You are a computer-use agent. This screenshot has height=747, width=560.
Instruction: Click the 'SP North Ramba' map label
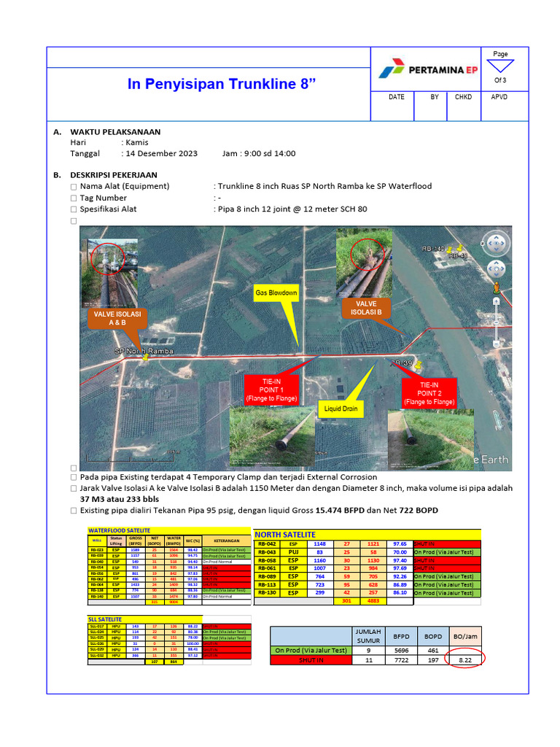click(144, 351)
